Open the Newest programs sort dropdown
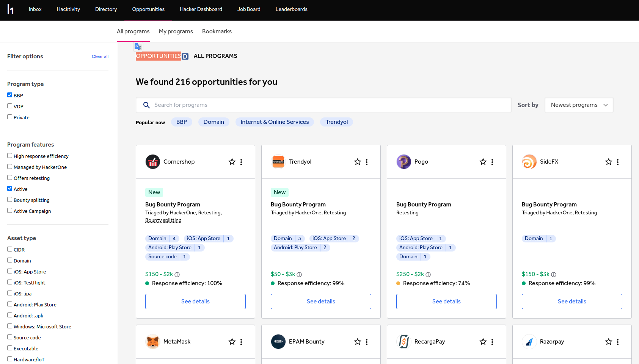639x364 pixels. tap(579, 105)
